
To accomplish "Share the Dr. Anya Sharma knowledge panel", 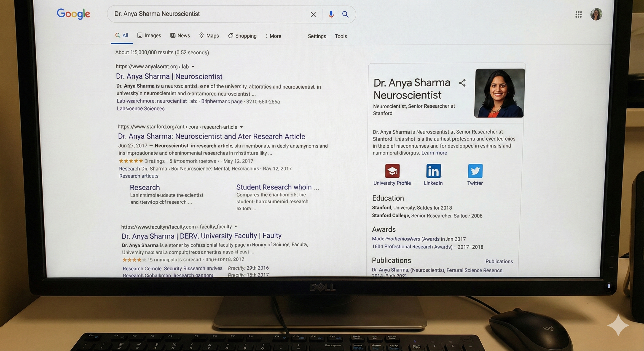I will (x=462, y=83).
